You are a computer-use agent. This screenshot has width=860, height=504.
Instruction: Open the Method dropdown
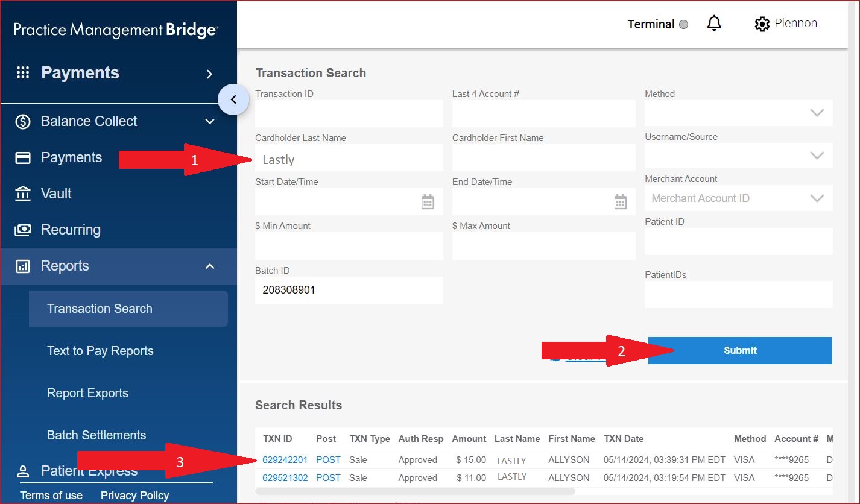pyautogui.click(x=739, y=113)
